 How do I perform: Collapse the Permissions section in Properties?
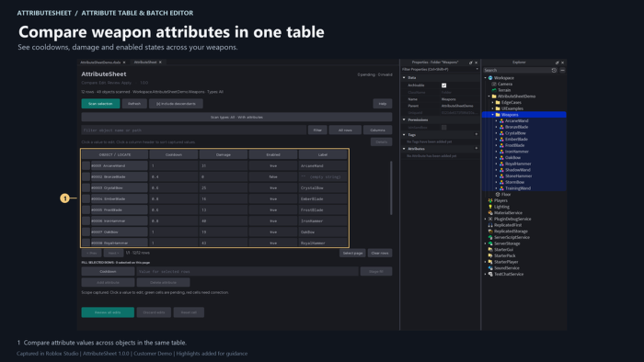click(x=404, y=119)
